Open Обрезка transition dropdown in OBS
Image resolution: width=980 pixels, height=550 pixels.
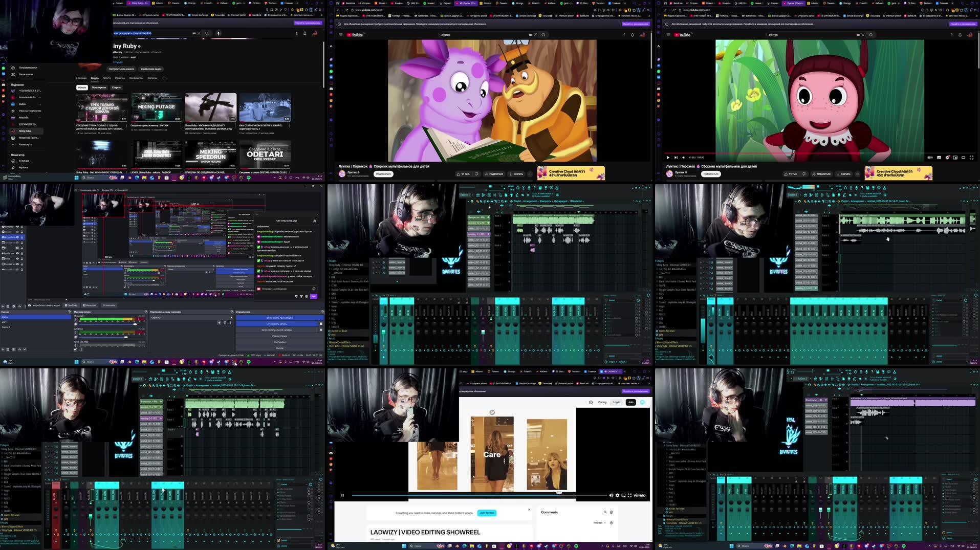tap(191, 317)
